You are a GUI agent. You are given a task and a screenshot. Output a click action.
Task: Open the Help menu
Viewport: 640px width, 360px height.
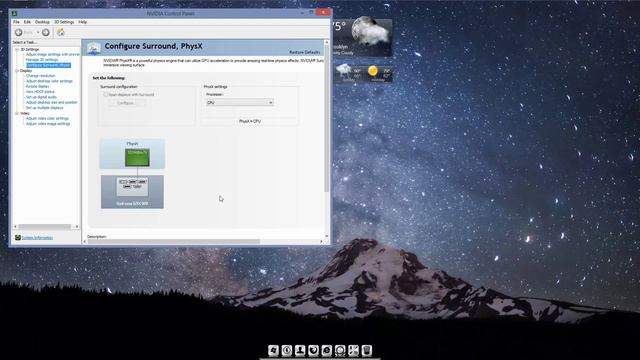click(82, 22)
